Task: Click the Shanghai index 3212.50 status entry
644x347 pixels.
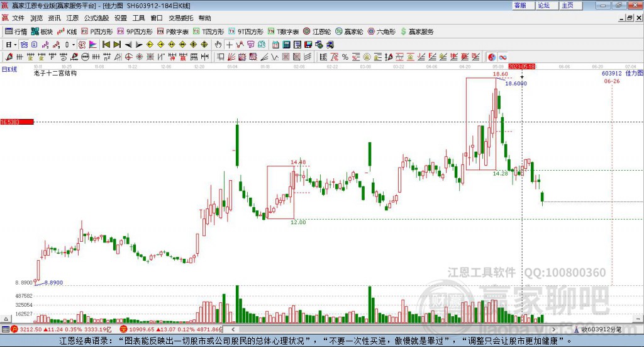Action: [61, 329]
